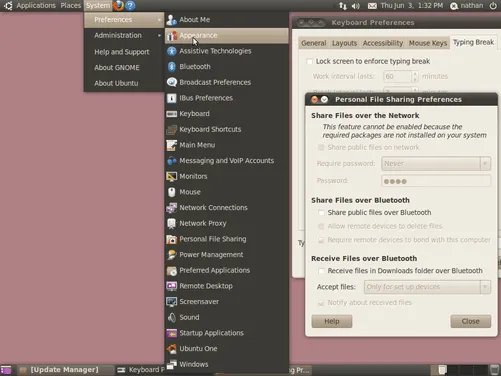This screenshot has width=501, height=376.
Task: Select Help and Support menu item
Action: point(122,52)
